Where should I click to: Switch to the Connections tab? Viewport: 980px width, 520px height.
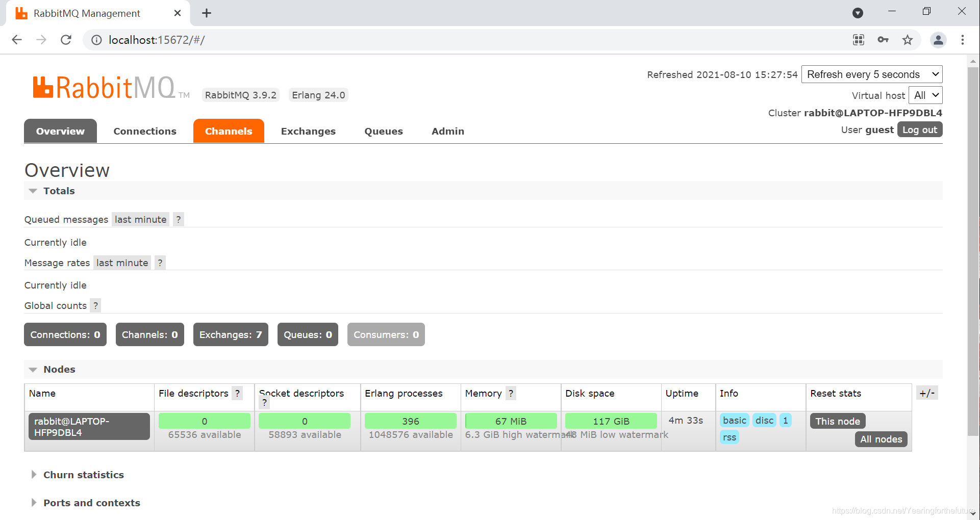point(145,131)
